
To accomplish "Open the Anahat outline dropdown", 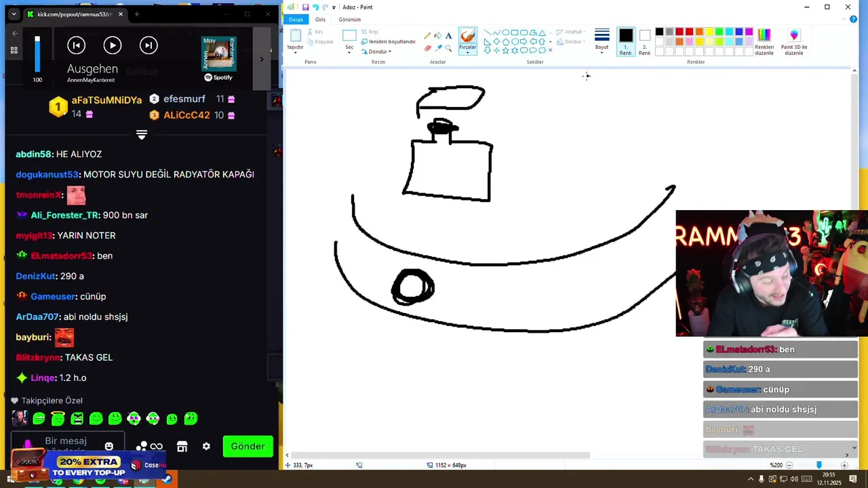I will tap(570, 32).
